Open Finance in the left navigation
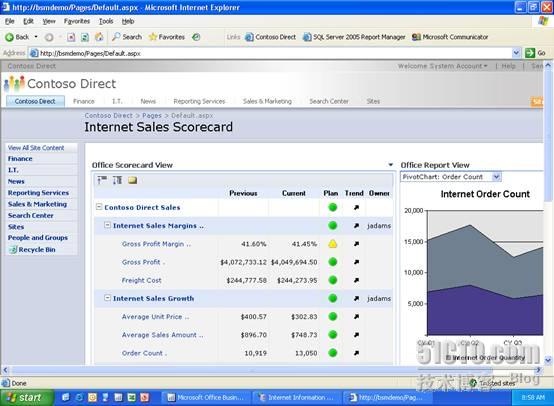 [x=20, y=159]
